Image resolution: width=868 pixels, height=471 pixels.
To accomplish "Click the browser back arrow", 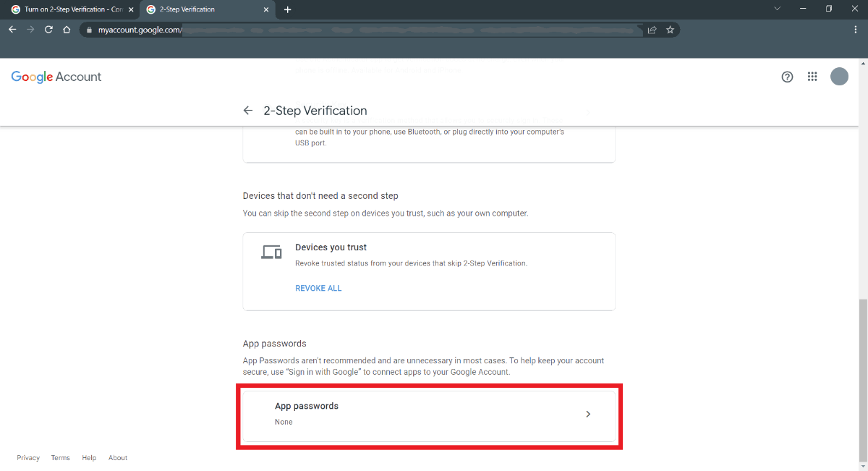I will pos(12,30).
